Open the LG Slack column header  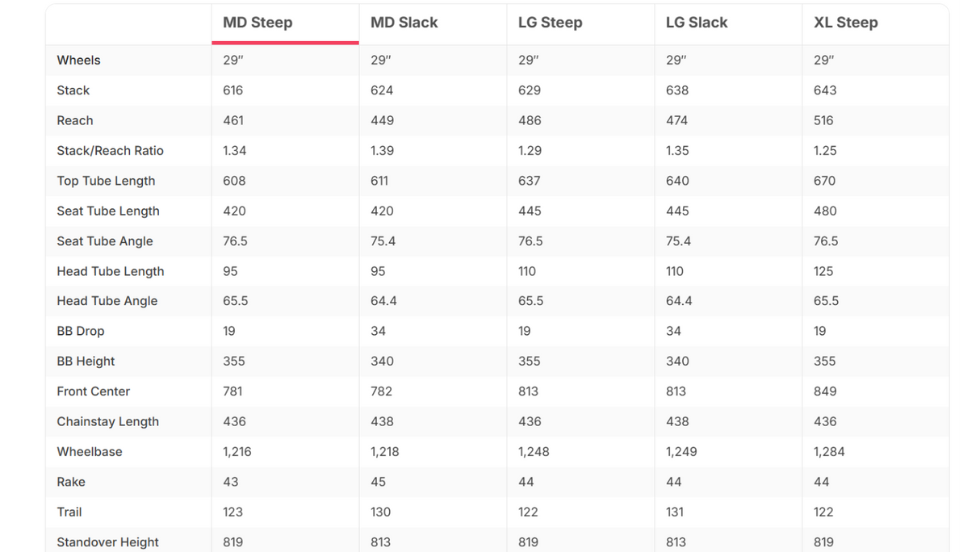click(x=728, y=23)
